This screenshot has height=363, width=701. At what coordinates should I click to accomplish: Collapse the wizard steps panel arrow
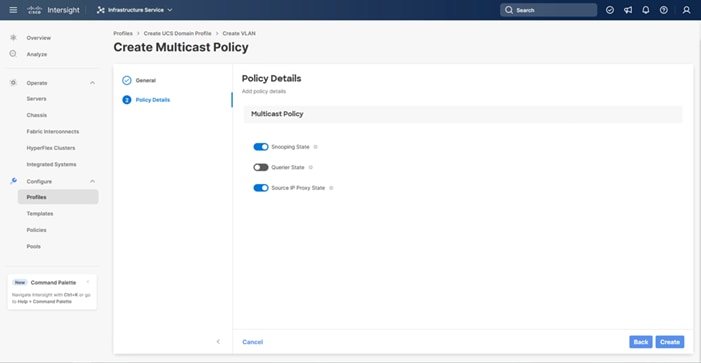coord(218,342)
